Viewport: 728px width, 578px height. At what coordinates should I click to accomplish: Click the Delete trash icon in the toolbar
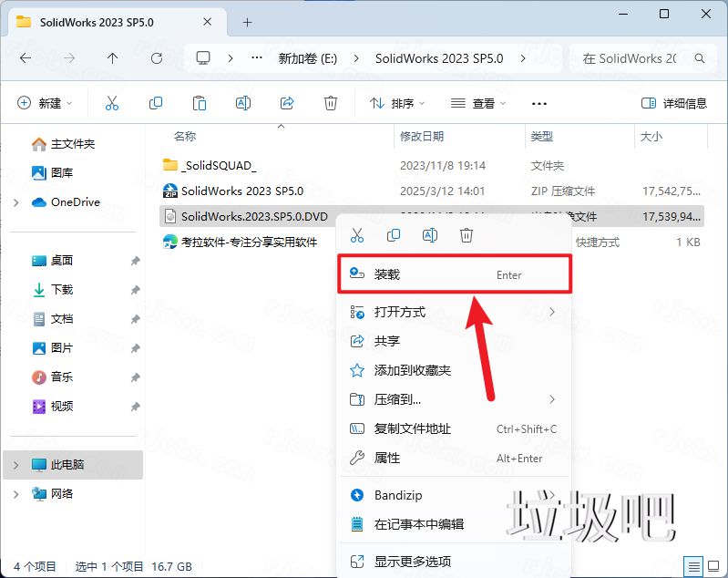click(331, 103)
